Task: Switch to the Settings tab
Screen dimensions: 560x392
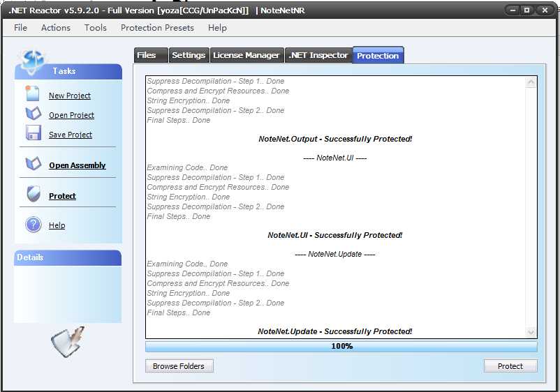Action: pos(189,55)
